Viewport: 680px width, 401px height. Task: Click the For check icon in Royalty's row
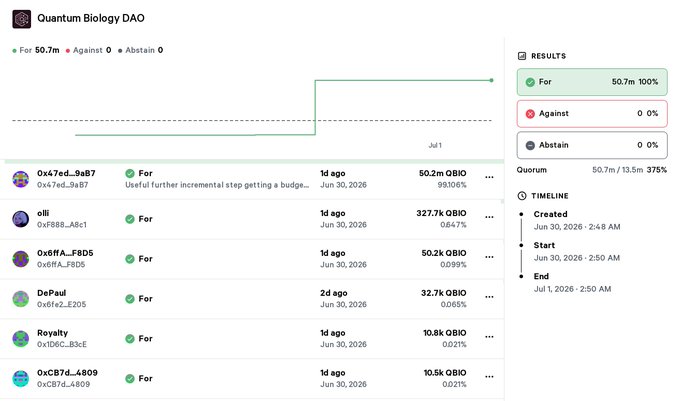(130, 339)
